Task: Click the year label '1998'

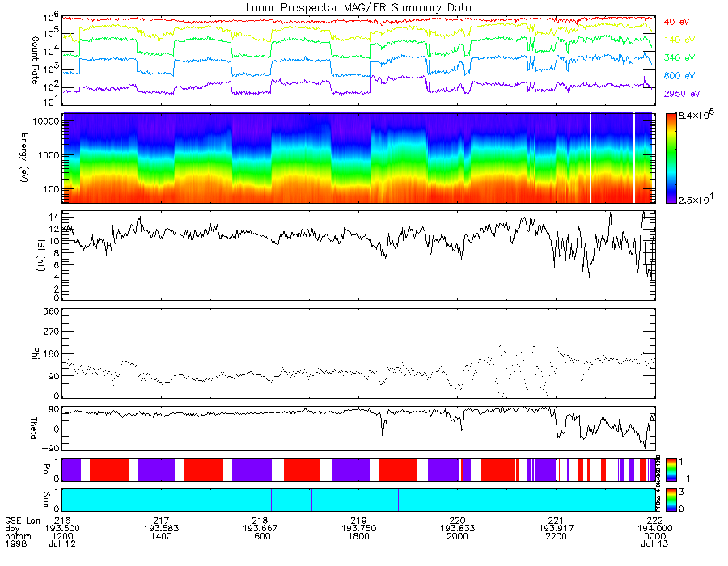Action: coord(16,543)
